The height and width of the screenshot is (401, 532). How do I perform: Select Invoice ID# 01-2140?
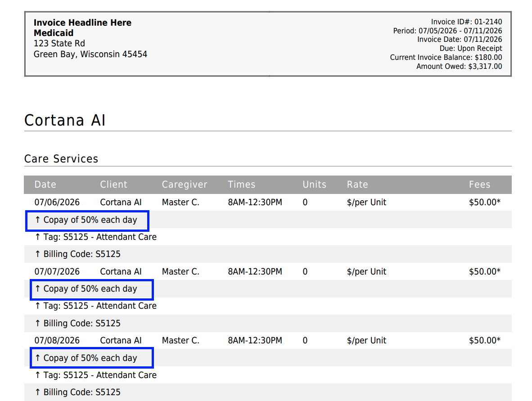[467, 22]
